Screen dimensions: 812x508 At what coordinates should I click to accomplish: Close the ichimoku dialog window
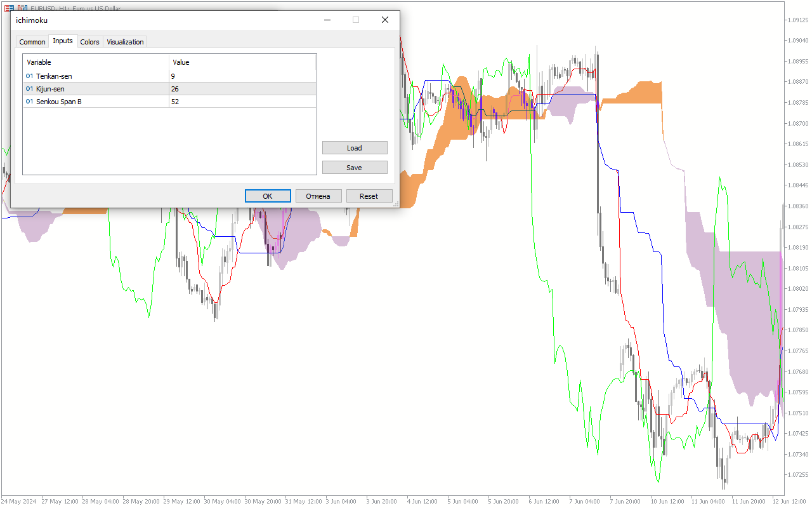coord(384,20)
